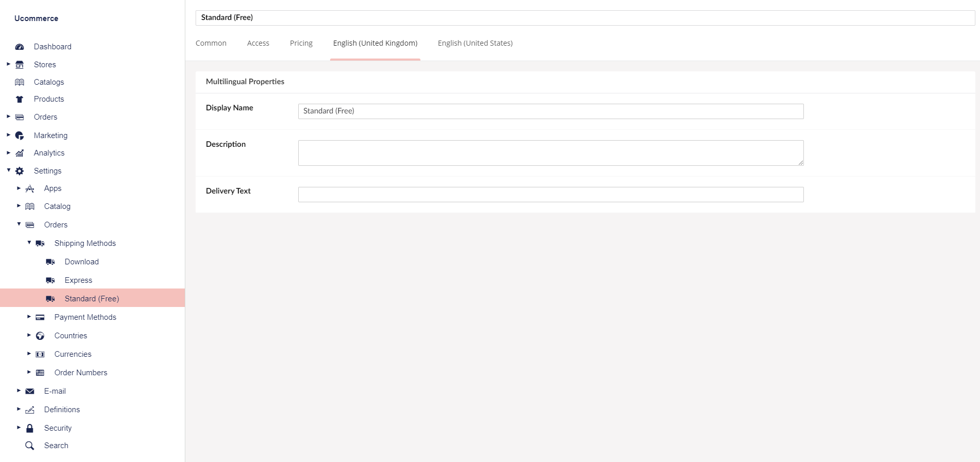Expand the Catalog node arrow under Settings
The height and width of the screenshot is (462, 980).
[18, 206]
